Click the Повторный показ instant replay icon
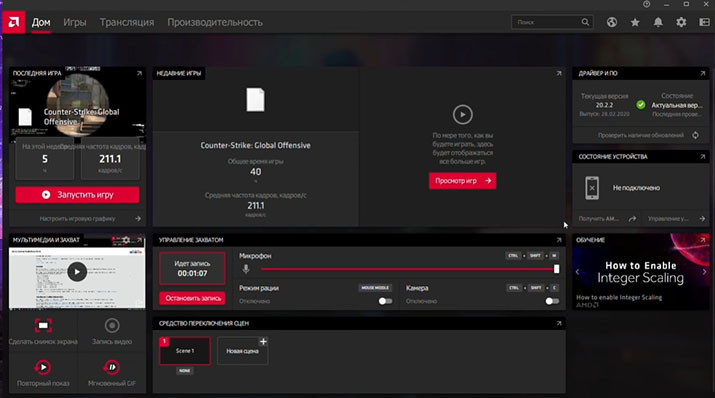Viewport: 715px width, 398px height. [43, 367]
